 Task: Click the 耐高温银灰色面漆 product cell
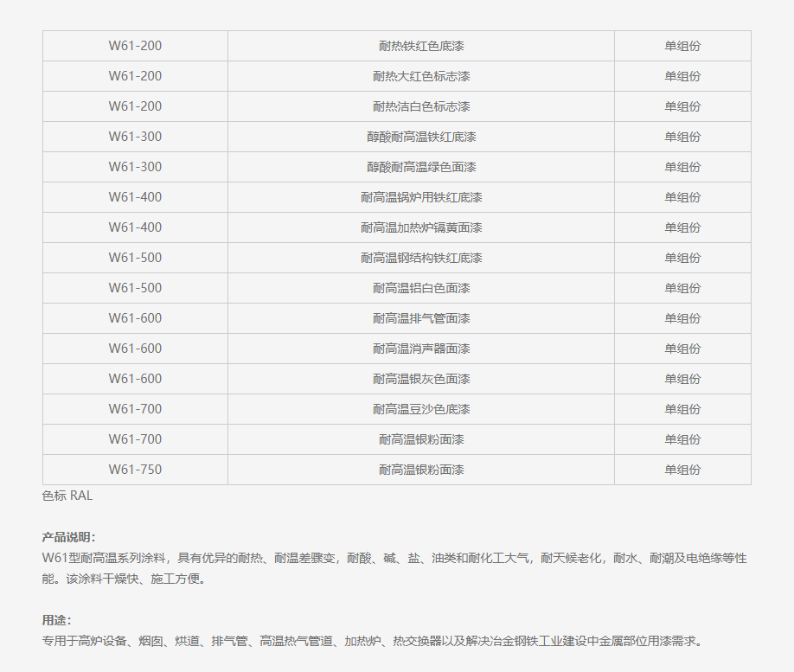pos(419,378)
